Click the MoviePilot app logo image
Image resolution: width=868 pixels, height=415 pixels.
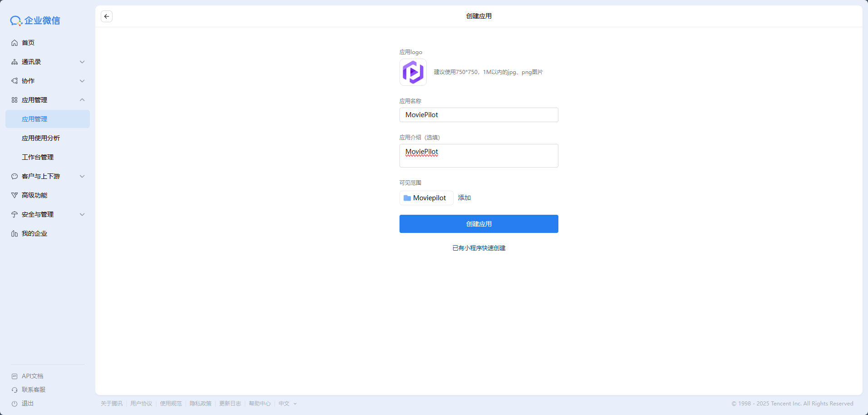413,72
